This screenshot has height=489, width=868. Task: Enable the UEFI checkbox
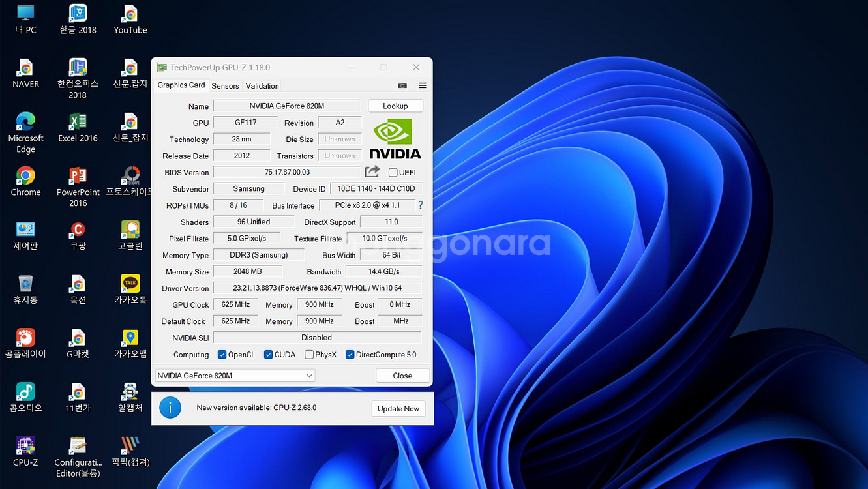393,173
